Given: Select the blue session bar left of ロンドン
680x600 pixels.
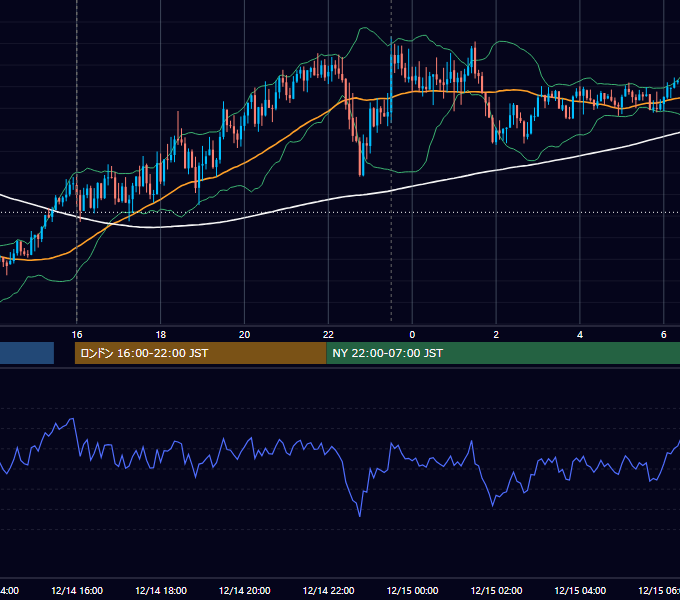Looking at the screenshot, I should (x=27, y=353).
